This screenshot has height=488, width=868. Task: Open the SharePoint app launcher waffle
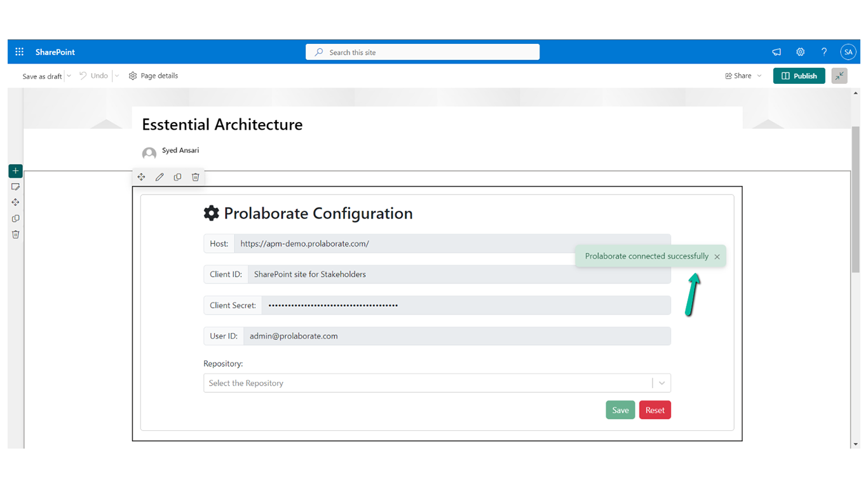pyautogui.click(x=19, y=52)
